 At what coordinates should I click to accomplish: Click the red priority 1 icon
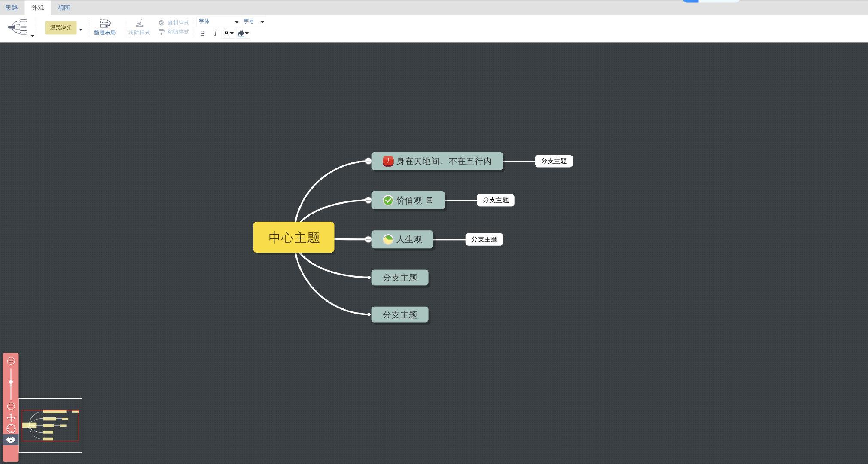(388, 161)
